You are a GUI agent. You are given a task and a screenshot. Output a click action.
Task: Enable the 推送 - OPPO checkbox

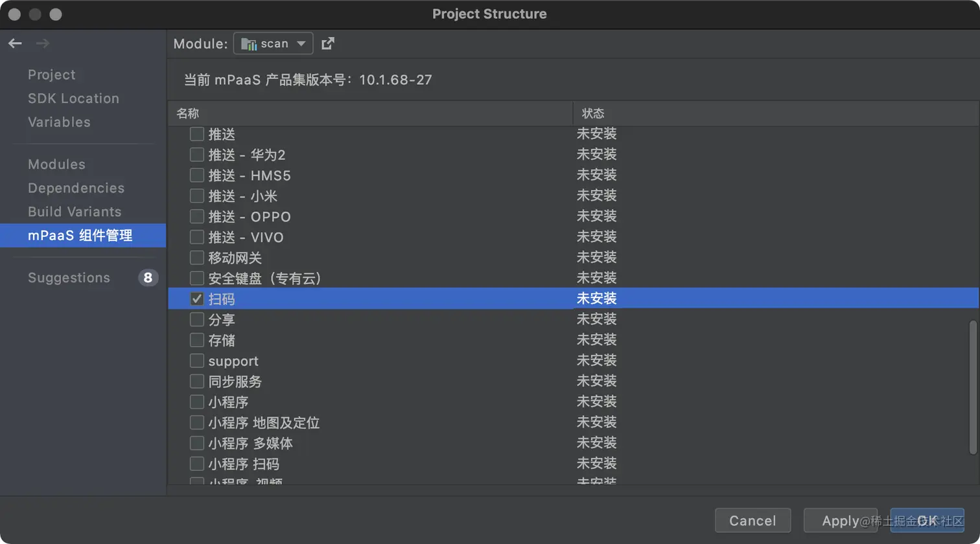[x=197, y=216]
